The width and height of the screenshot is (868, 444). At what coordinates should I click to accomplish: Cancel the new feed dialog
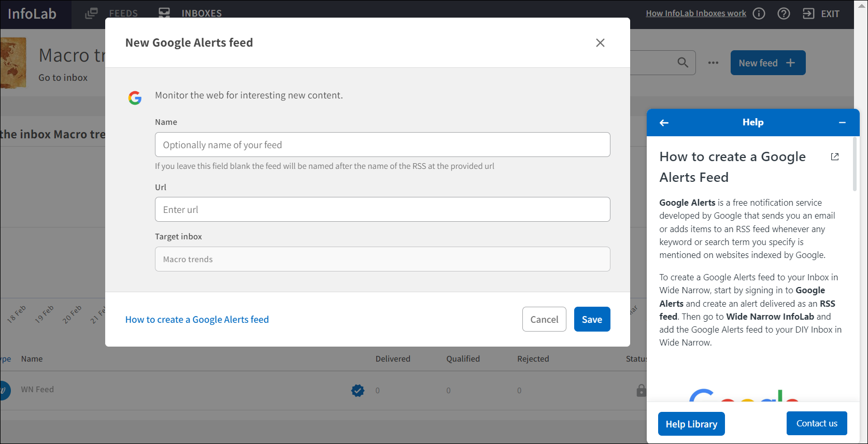coord(544,319)
